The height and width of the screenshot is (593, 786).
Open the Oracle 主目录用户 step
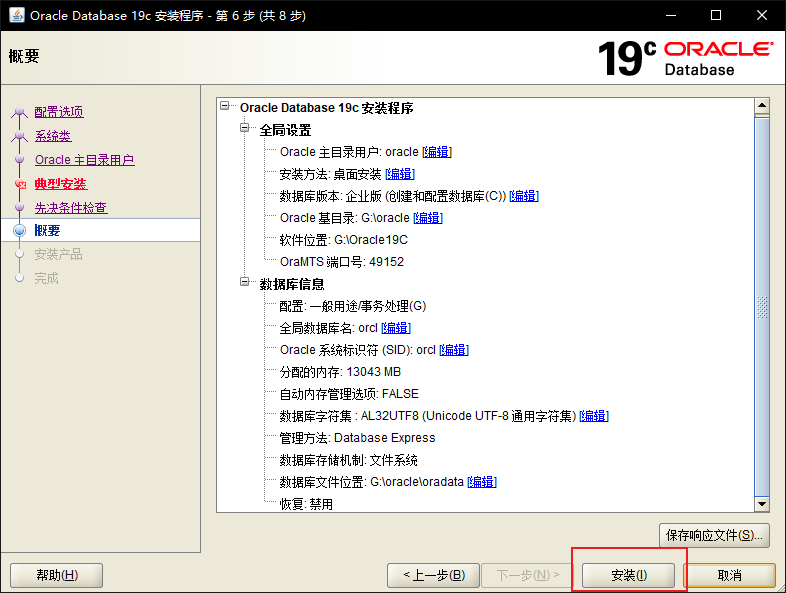coord(85,160)
